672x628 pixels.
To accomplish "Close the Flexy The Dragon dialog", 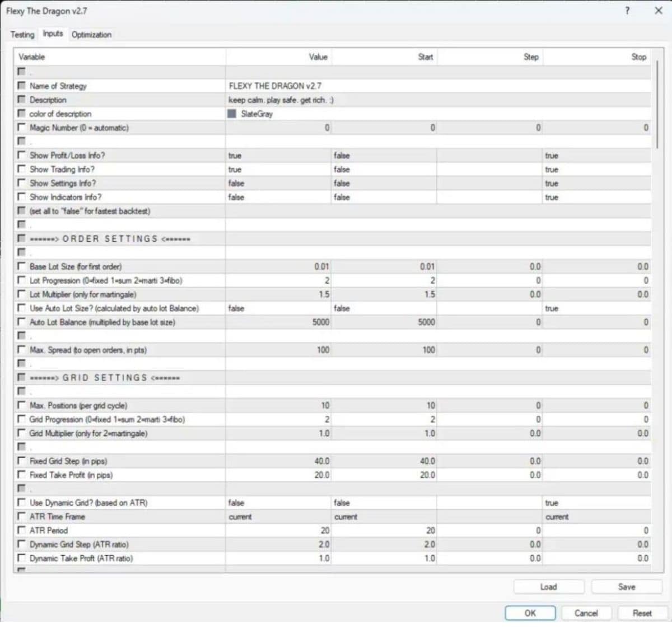I will click(x=659, y=11).
